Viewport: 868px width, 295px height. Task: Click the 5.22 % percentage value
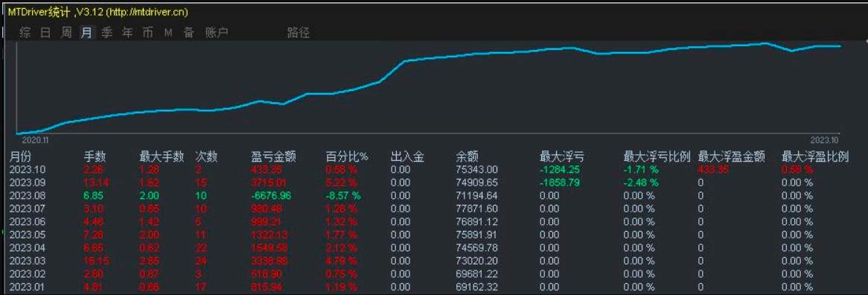[x=341, y=182]
